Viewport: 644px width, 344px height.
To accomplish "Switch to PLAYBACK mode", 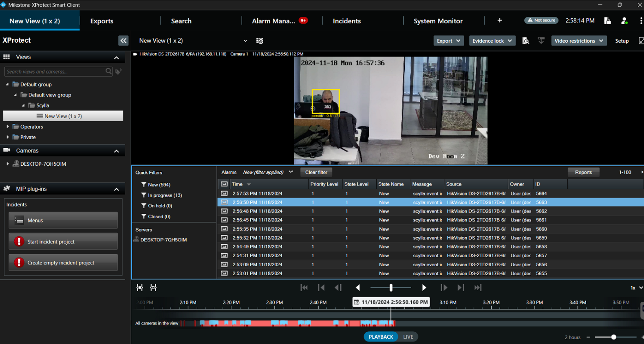I will tap(381, 337).
